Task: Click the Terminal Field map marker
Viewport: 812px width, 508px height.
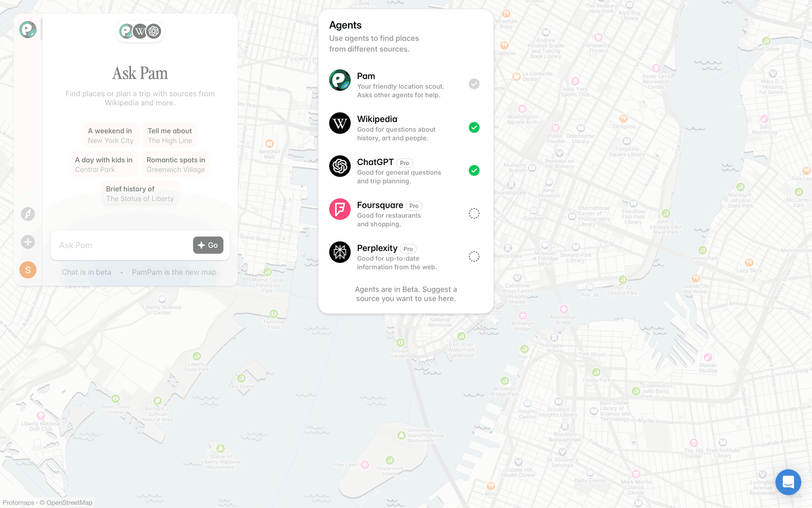Action: tap(274, 314)
